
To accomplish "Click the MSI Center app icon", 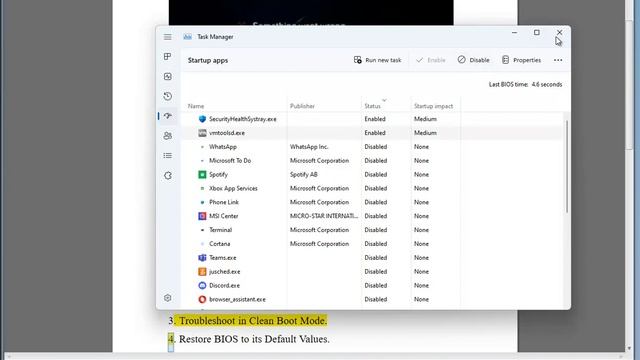I will click(202, 216).
